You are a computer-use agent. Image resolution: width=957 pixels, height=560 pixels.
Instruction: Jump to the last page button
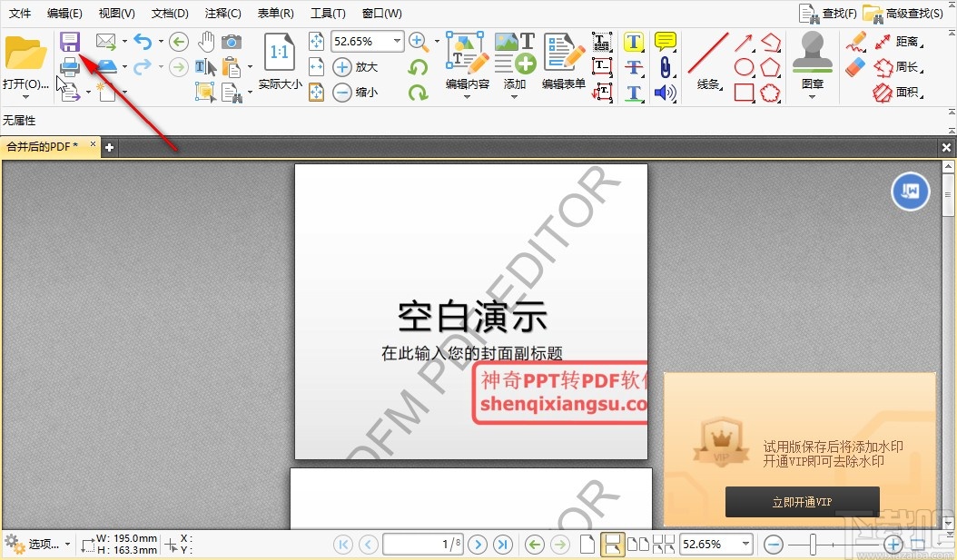point(503,544)
